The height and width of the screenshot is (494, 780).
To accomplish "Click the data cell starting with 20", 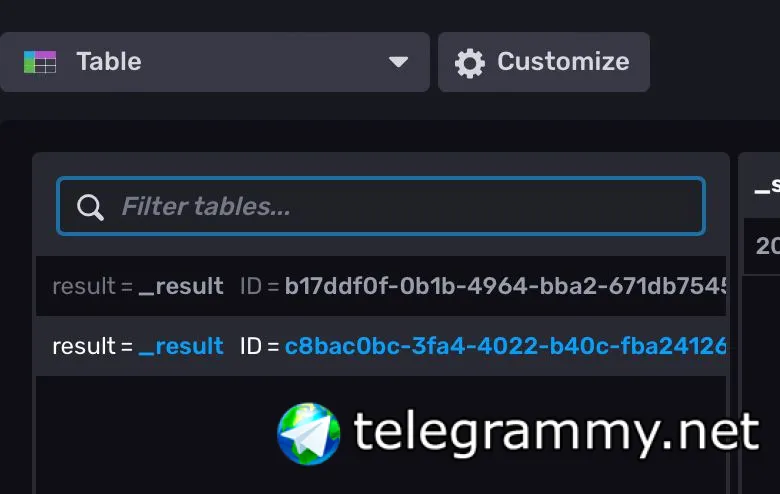I will (767, 247).
